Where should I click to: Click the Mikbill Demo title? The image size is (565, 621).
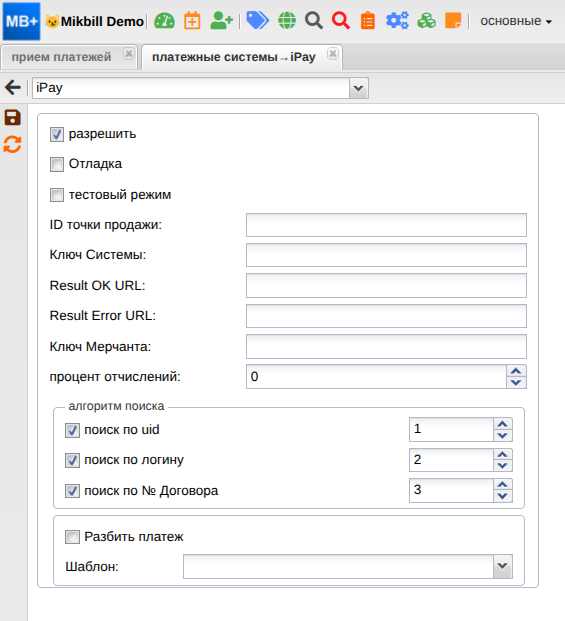point(103,21)
